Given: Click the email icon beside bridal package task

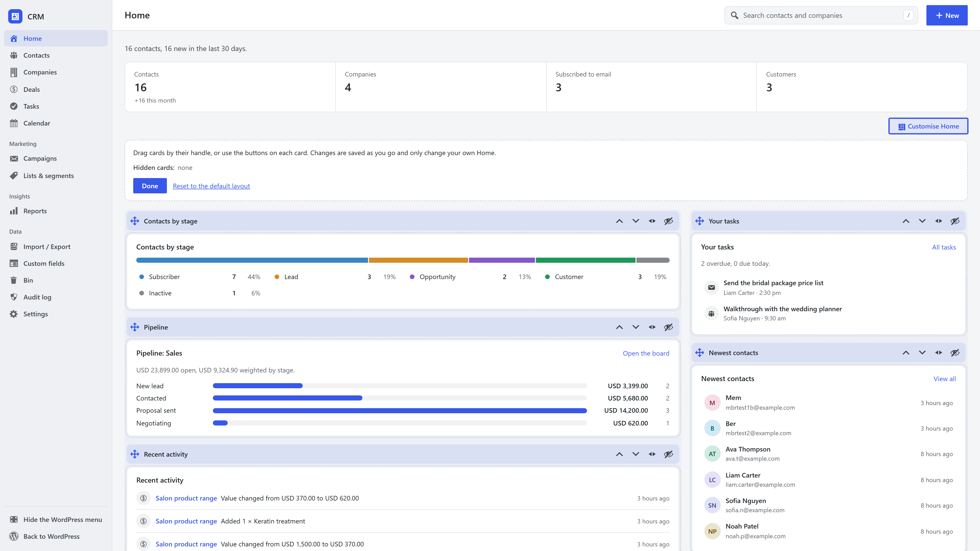Looking at the screenshot, I should click(712, 287).
